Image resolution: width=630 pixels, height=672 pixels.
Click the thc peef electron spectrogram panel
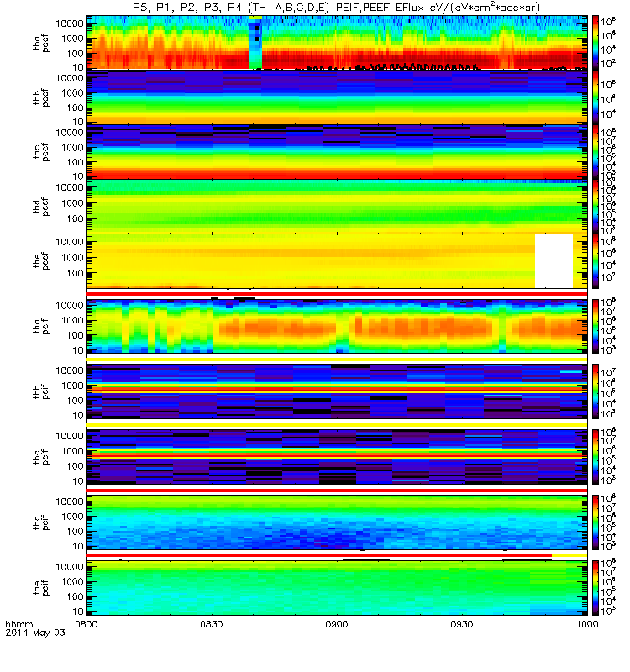pyautogui.click(x=337, y=152)
